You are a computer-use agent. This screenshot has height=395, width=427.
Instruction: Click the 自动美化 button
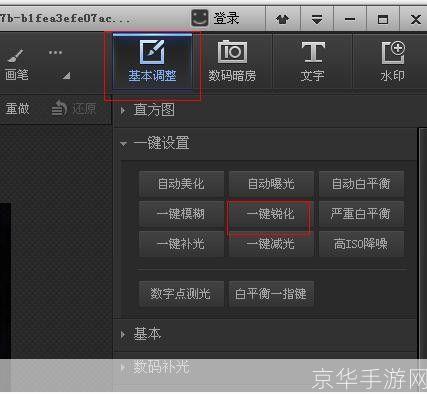tap(181, 184)
